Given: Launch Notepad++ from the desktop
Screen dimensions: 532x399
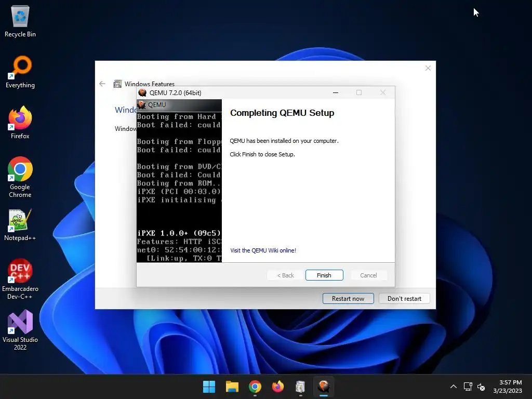Looking at the screenshot, I should (20, 224).
